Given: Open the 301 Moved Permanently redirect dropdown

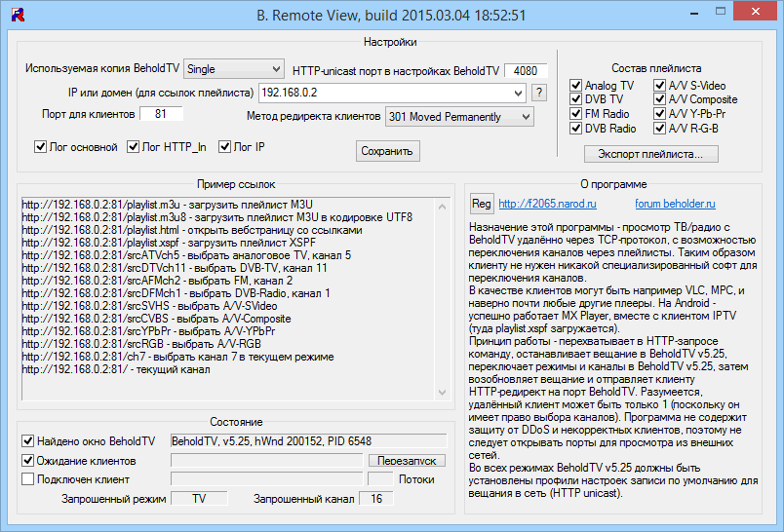Looking at the screenshot, I should point(526,117).
